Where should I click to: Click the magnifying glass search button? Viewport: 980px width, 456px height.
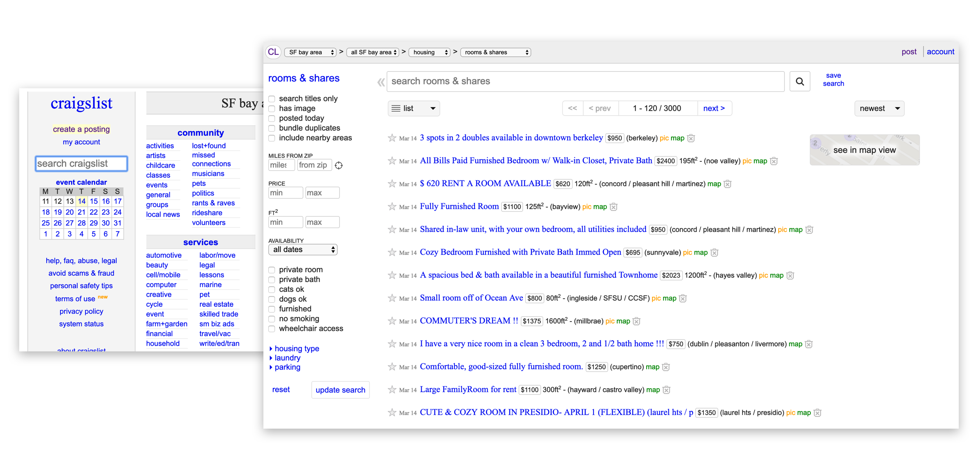click(x=799, y=81)
